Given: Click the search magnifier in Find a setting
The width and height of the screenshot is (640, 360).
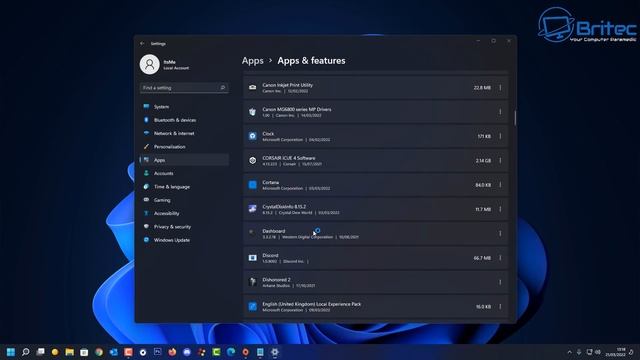Looking at the screenshot, I should click(222, 88).
